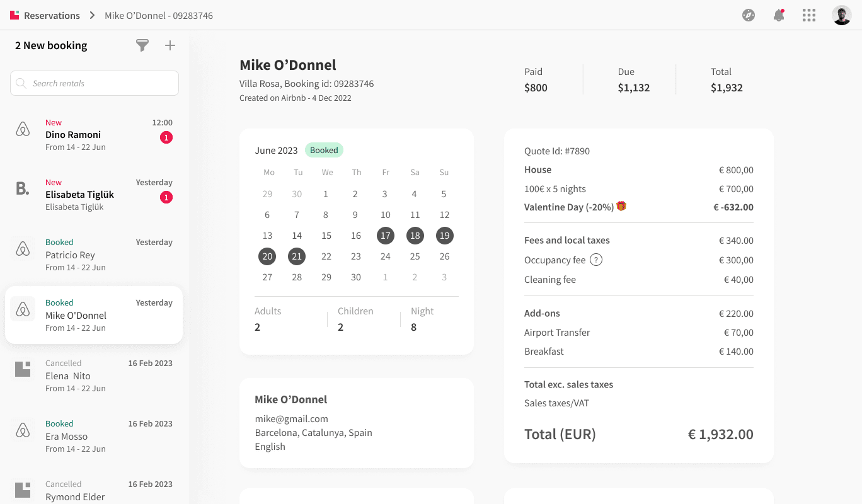Click the search magnifier icon

point(21,83)
